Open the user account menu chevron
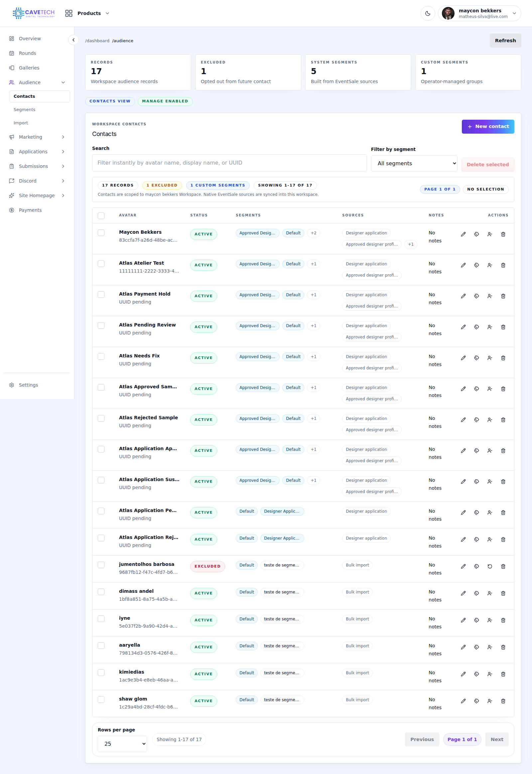Screen dimensions: 532x774 click(514, 13)
